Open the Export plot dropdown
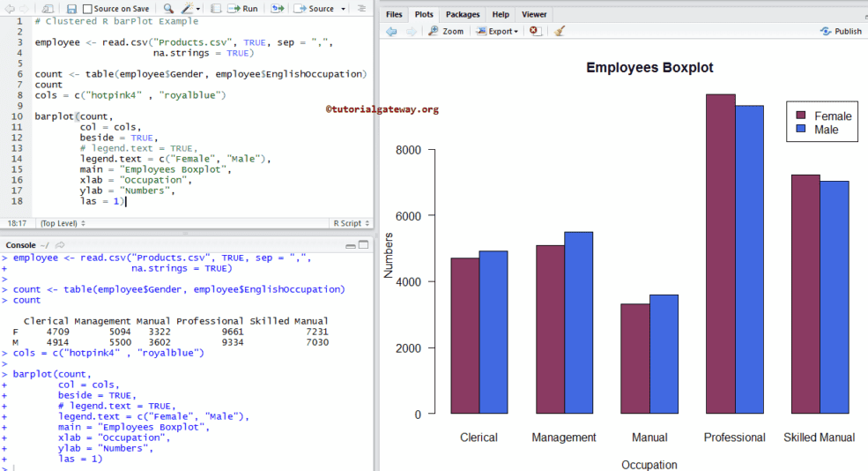Image resolution: width=868 pixels, height=471 pixels. click(x=497, y=31)
